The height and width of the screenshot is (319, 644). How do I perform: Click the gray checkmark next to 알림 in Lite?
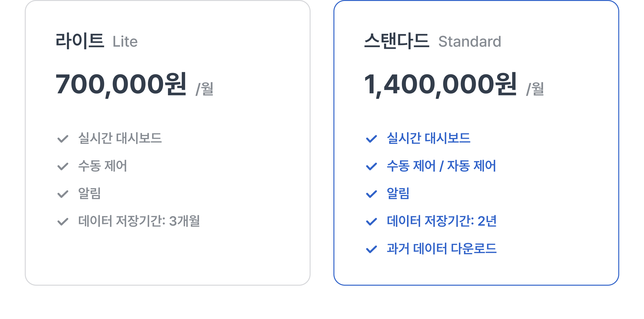pos(63,194)
